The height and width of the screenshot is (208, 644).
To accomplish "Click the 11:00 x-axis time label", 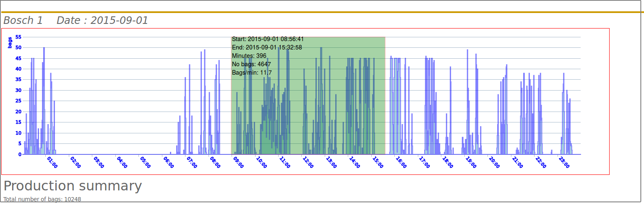I will point(285,163).
